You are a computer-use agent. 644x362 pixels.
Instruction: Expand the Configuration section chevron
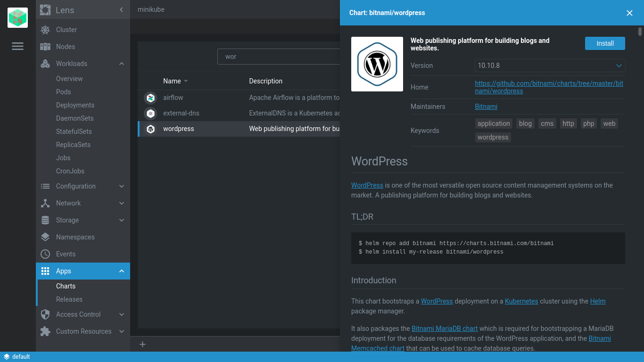122,186
